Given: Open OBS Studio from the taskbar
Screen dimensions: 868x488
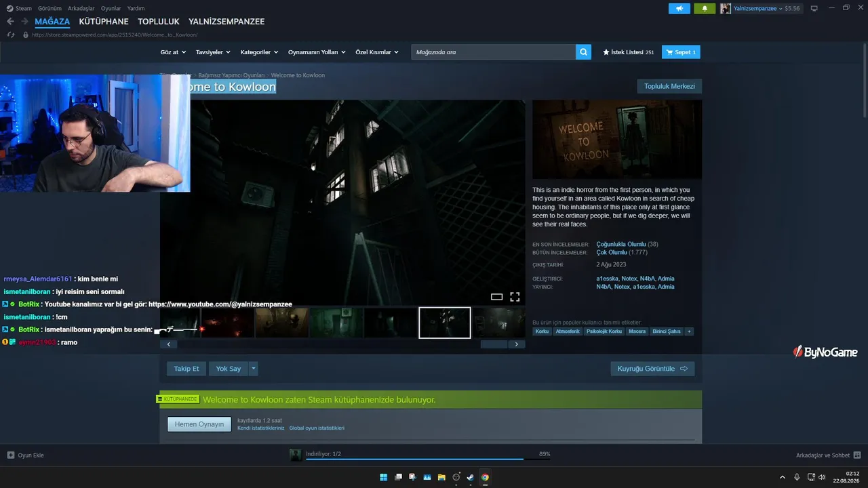Looking at the screenshot, I should tap(456, 477).
